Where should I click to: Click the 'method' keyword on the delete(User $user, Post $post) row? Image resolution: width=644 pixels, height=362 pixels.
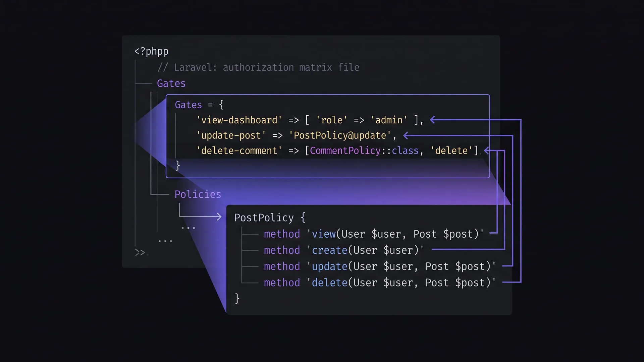pyautogui.click(x=282, y=283)
